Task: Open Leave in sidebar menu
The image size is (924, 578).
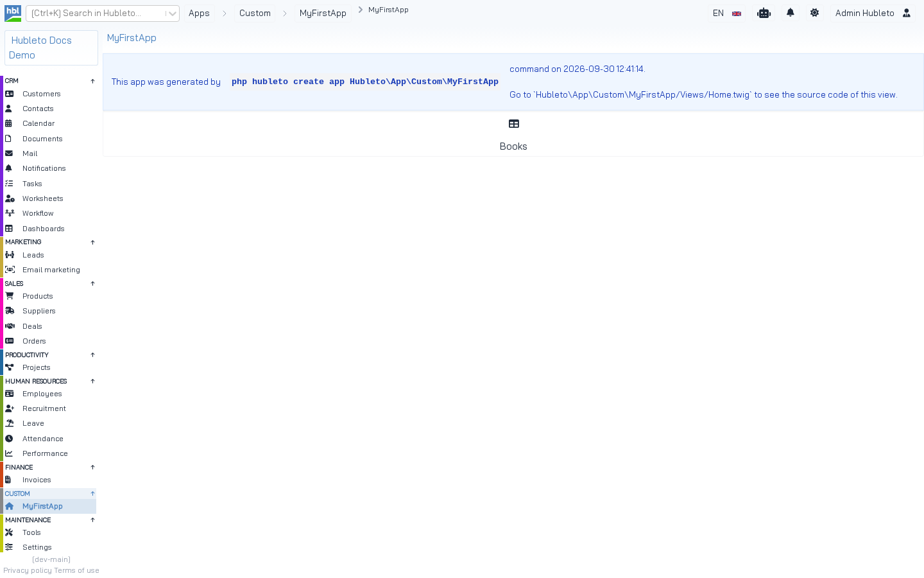Action: 49,423
